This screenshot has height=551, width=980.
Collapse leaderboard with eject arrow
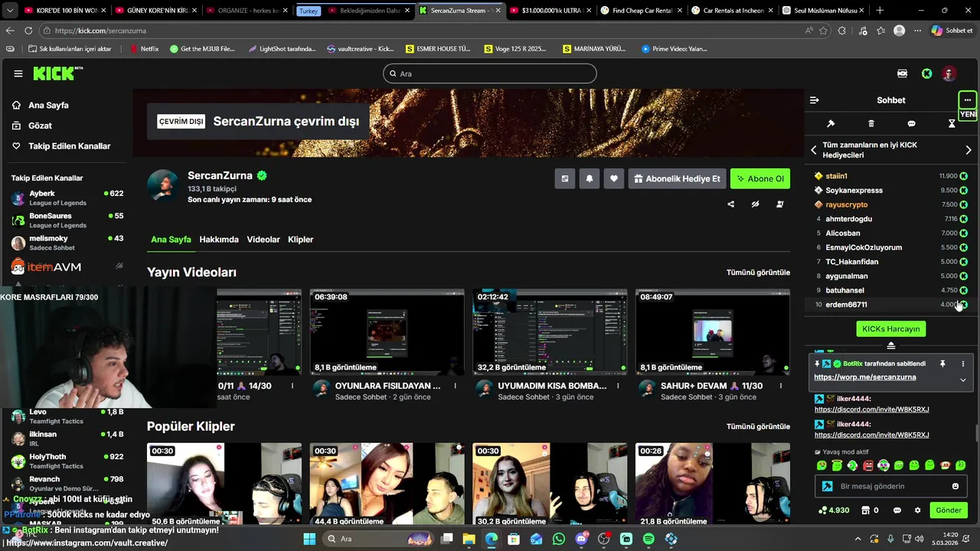891,346
